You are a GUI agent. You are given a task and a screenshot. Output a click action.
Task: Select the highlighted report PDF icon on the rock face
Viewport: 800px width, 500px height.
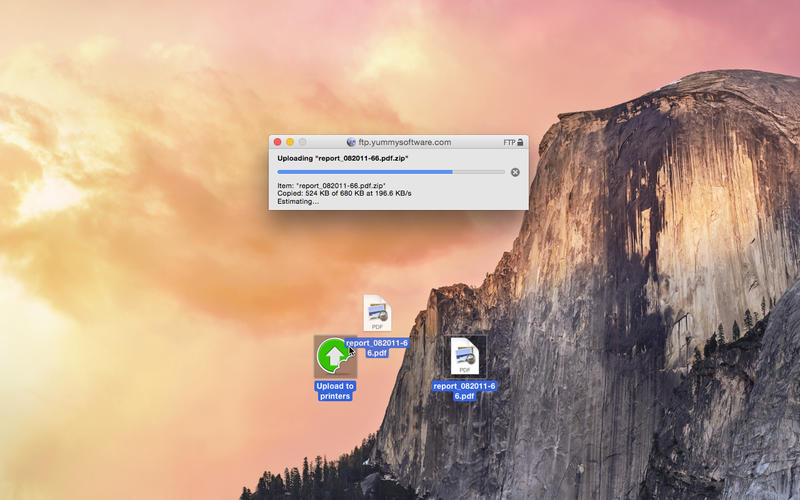click(x=464, y=356)
